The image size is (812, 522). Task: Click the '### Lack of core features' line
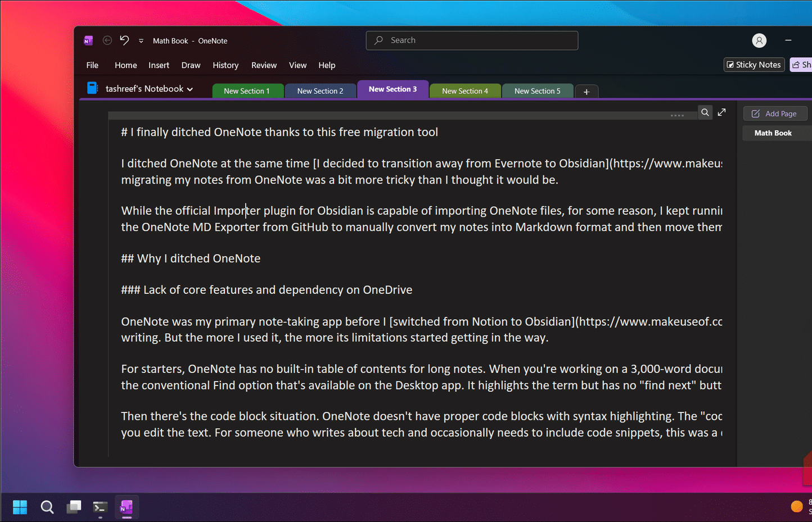pos(267,290)
